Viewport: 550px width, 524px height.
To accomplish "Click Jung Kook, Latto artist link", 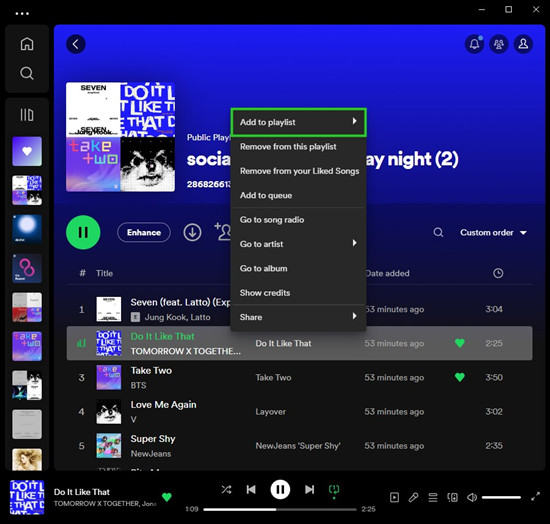I will point(177,317).
